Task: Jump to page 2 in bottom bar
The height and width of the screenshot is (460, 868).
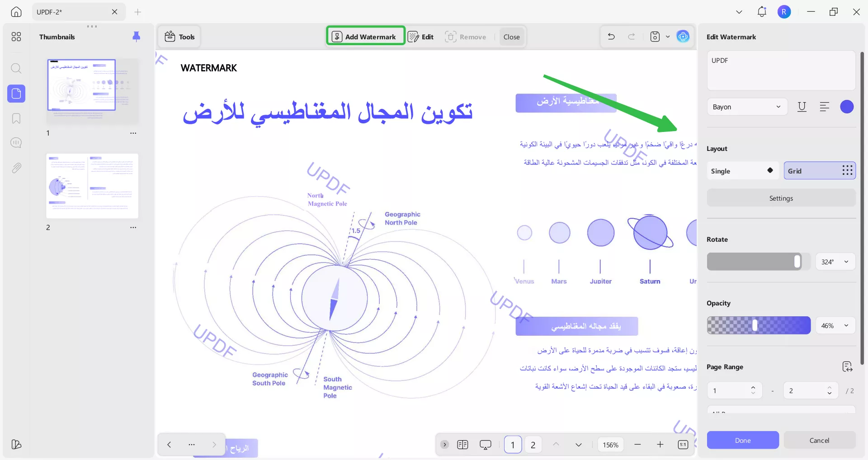Action: (x=533, y=445)
